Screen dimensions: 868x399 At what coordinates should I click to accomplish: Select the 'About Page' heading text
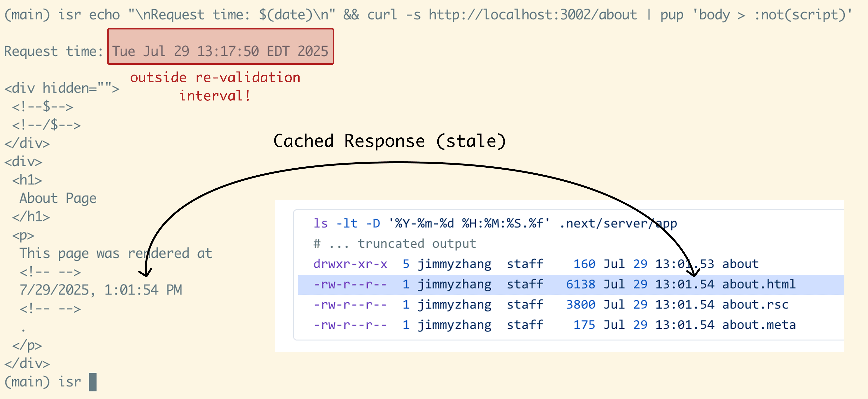(58, 198)
